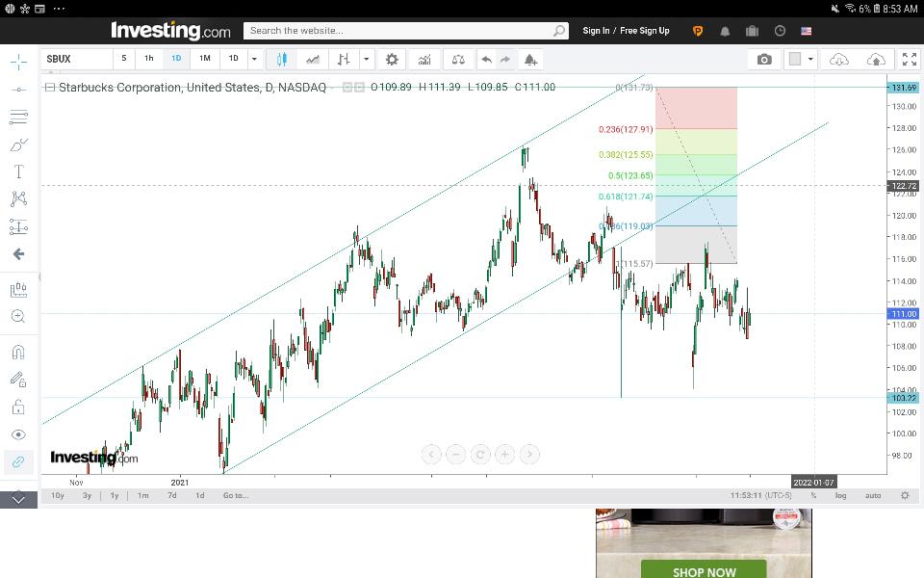Redo the chart action
Viewport: 924px width, 578px height.
(x=505, y=59)
